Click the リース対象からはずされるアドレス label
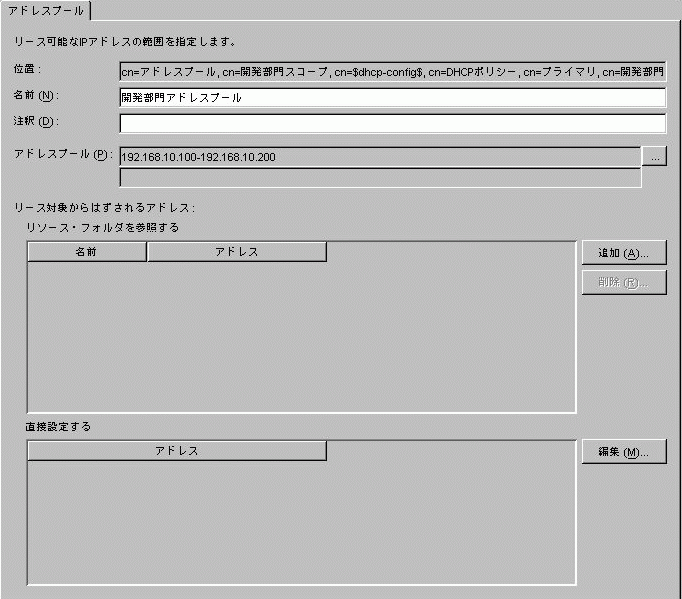 [105, 208]
